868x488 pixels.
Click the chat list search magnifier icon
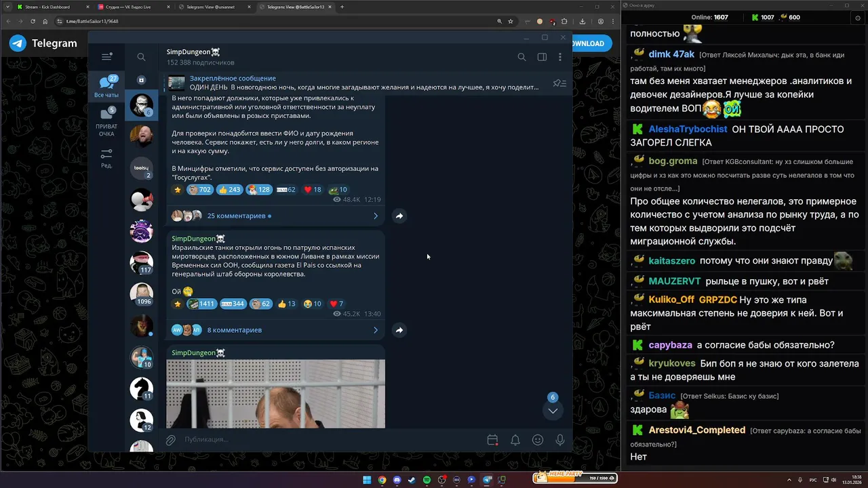[x=141, y=57]
